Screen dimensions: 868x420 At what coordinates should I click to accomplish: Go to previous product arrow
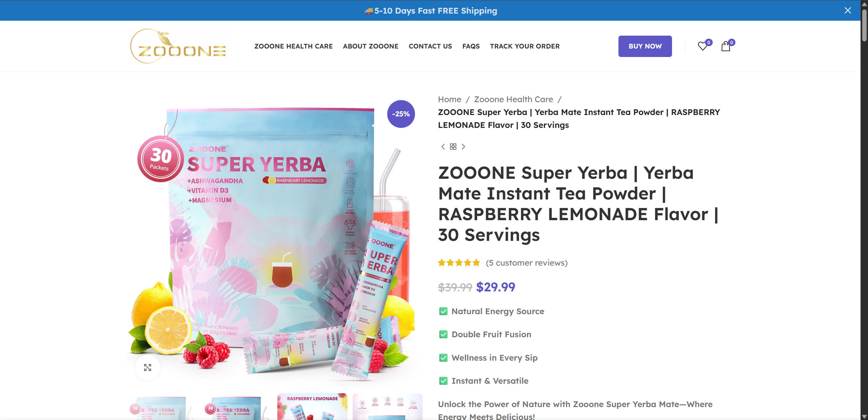click(x=443, y=147)
